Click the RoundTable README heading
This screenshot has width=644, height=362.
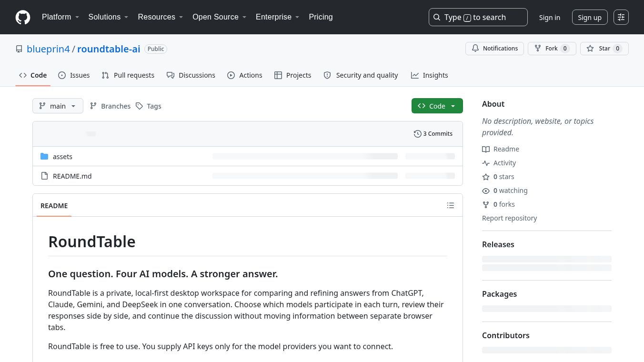pos(92,241)
